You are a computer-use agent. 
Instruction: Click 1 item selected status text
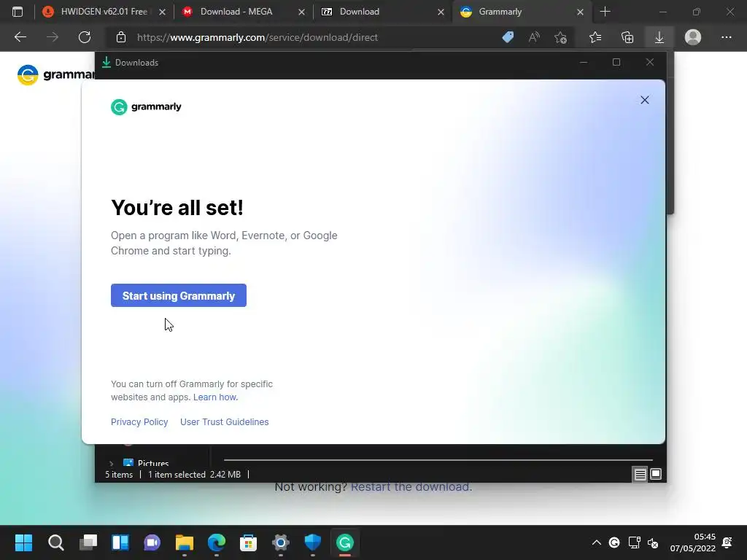pos(177,474)
